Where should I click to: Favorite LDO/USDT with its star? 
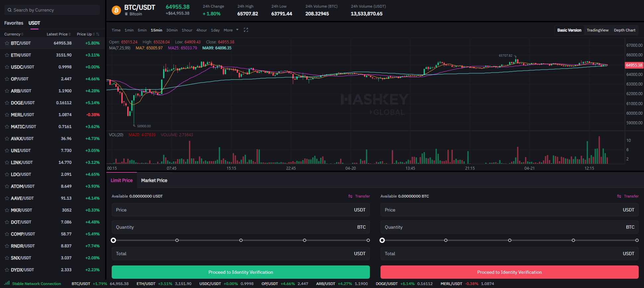click(7, 174)
